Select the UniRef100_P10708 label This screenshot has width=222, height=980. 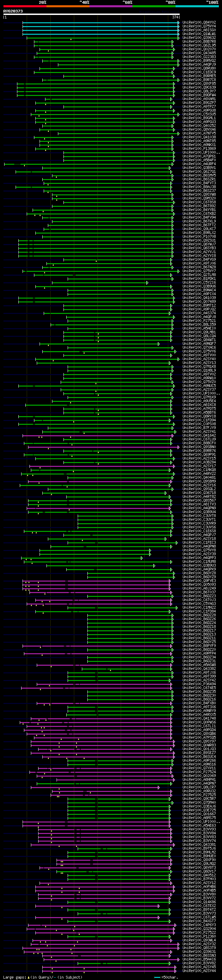coord(199,237)
